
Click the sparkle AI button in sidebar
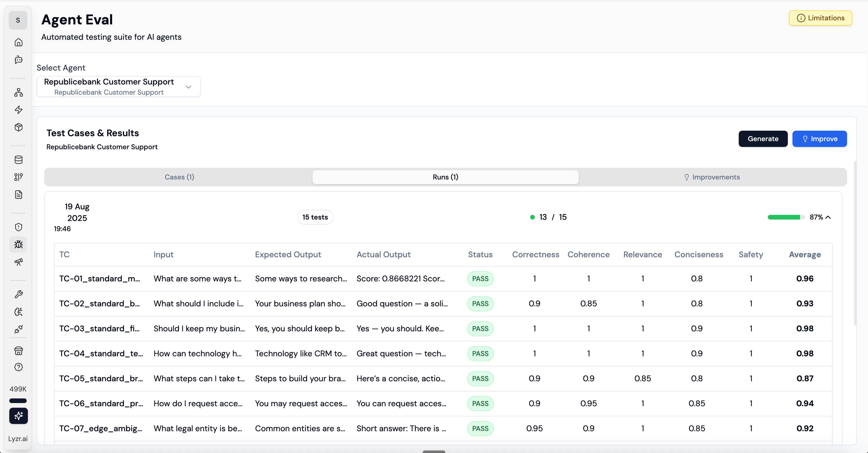coord(19,416)
